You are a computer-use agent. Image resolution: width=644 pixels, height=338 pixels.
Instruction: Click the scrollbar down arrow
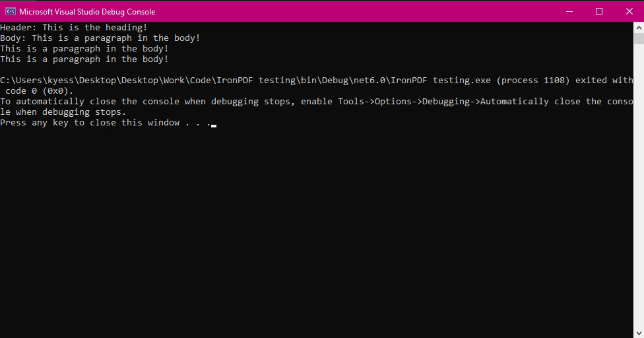(639, 333)
